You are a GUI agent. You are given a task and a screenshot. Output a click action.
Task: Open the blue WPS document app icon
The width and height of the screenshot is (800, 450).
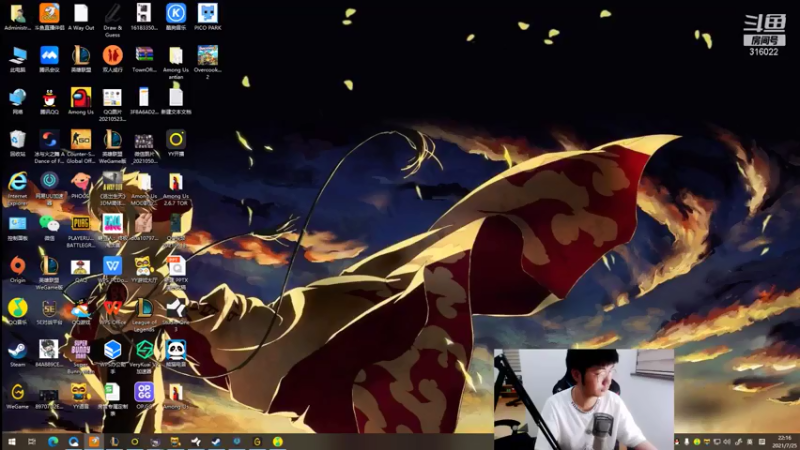[x=112, y=266]
